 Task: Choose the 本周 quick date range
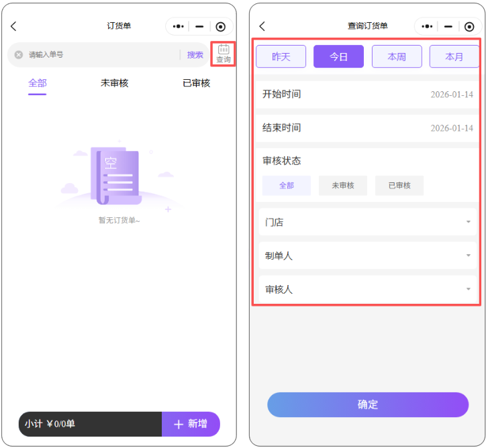tap(397, 57)
